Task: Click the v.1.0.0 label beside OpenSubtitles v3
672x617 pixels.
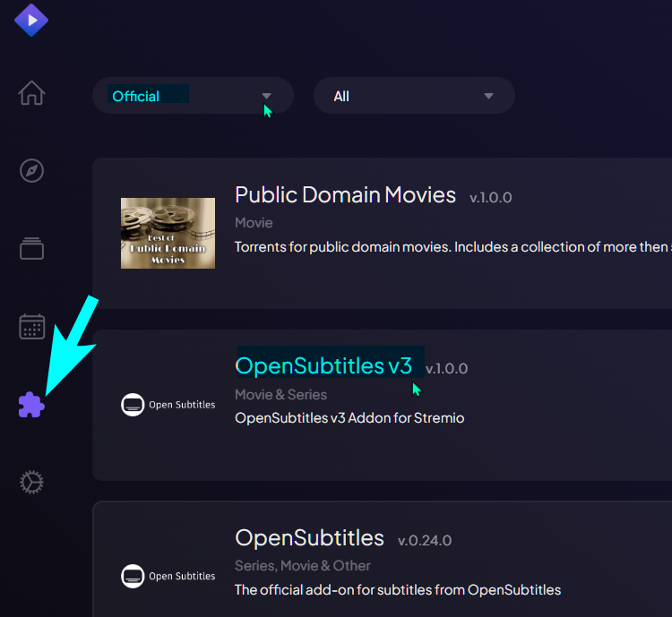Action: (446, 368)
